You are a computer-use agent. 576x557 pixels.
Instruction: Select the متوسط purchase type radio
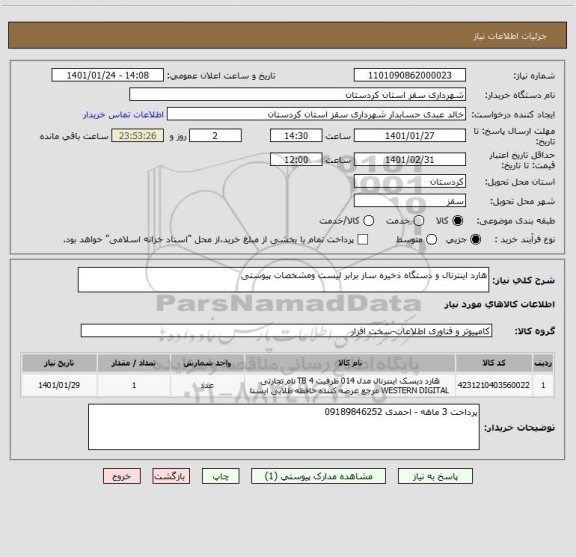tap(431, 240)
